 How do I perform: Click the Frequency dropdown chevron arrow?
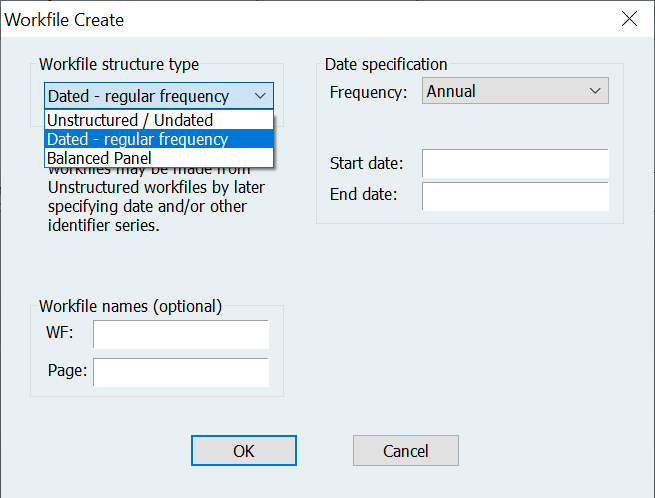[x=596, y=91]
